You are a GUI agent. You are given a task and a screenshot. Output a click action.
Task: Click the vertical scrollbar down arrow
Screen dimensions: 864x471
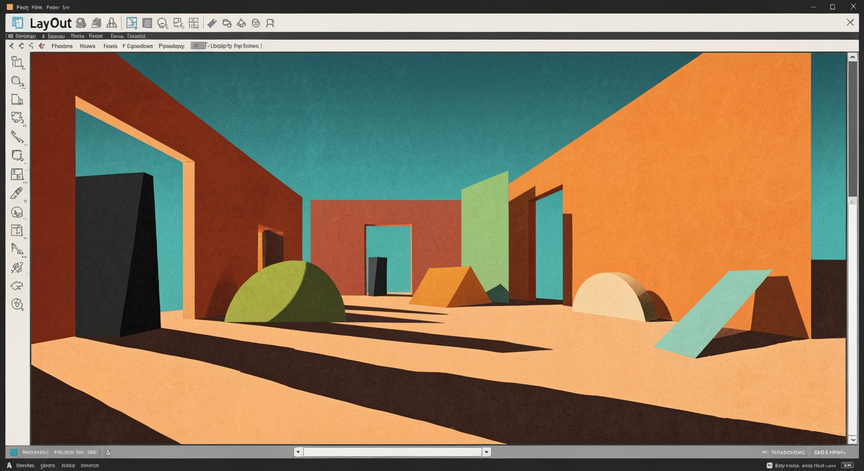click(x=852, y=439)
